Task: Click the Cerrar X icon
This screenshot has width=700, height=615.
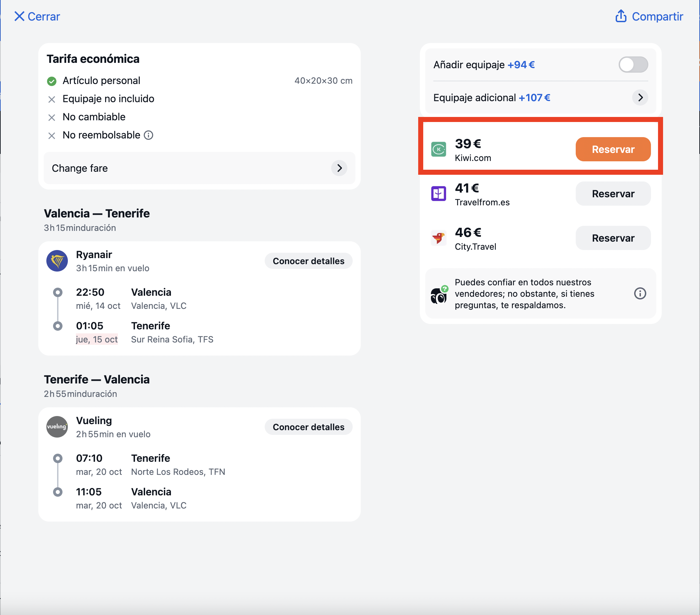Action: pos(19,16)
